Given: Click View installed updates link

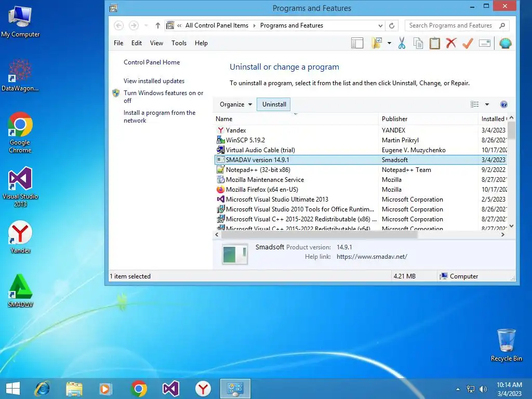Looking at the screenshot, I should (x=154, y=81).
